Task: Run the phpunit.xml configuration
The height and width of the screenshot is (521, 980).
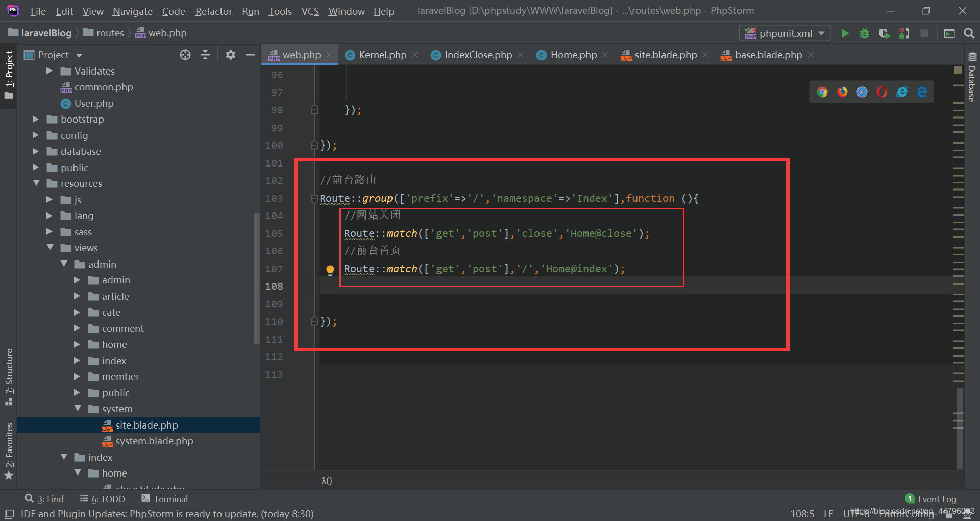Action: point(845,33)
